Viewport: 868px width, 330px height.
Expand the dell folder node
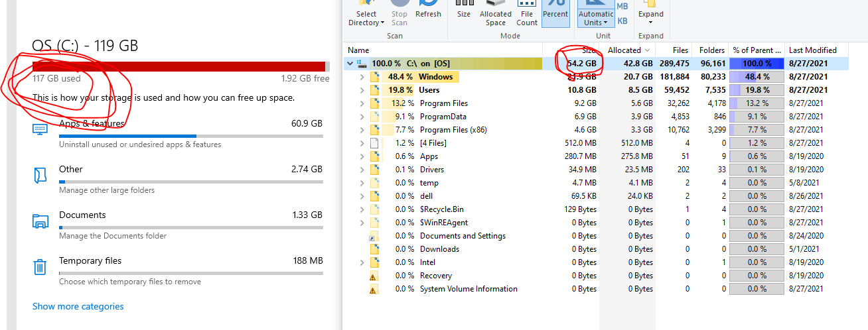(x=362, y=196)
